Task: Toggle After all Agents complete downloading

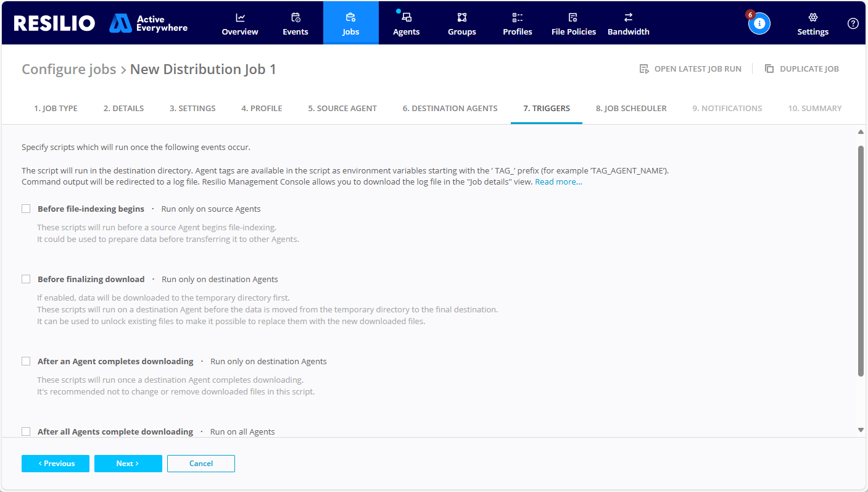Action: [x=26, y=432]
